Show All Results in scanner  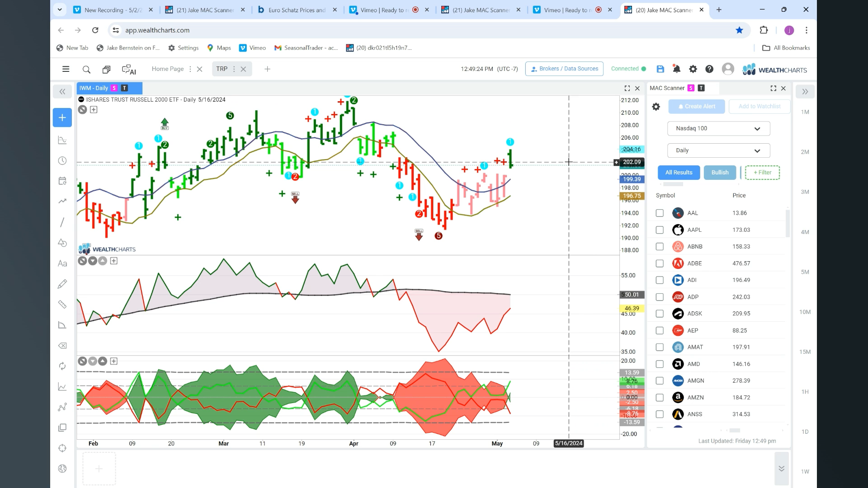(679, 173)
